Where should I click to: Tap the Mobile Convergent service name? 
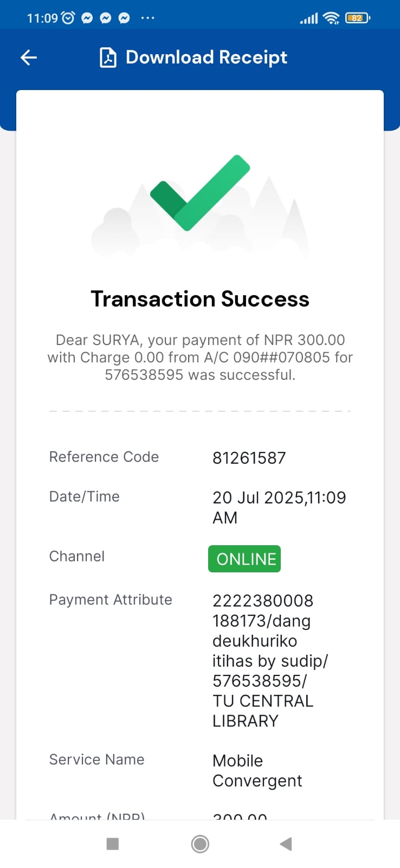pyautogui.click(x=257, y=770)
